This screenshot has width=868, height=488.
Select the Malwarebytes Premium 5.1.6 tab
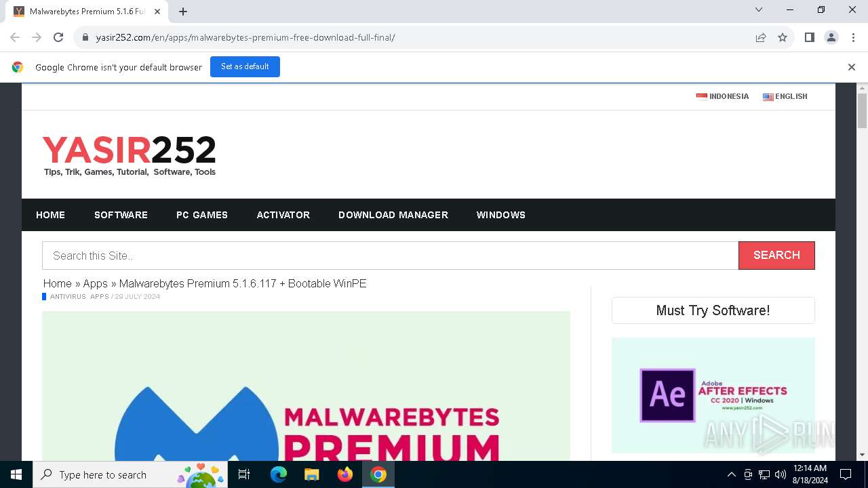click(87, 12)
